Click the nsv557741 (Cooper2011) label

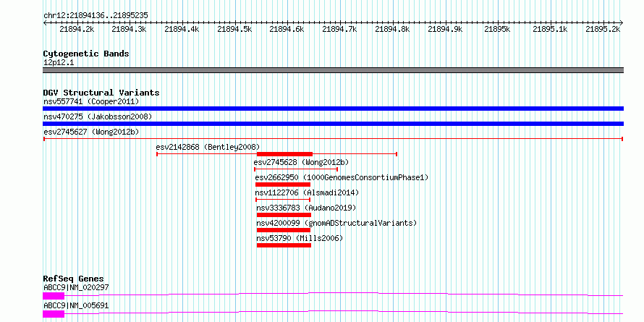pyautogui.click(x=91, y=101)
